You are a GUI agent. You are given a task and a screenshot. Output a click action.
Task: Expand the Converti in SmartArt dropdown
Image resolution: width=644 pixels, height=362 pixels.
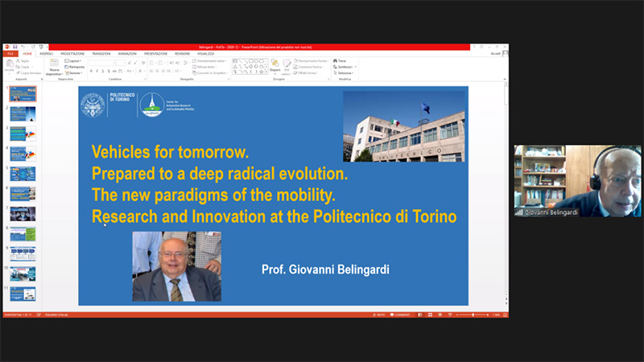(x=210, y=73)
